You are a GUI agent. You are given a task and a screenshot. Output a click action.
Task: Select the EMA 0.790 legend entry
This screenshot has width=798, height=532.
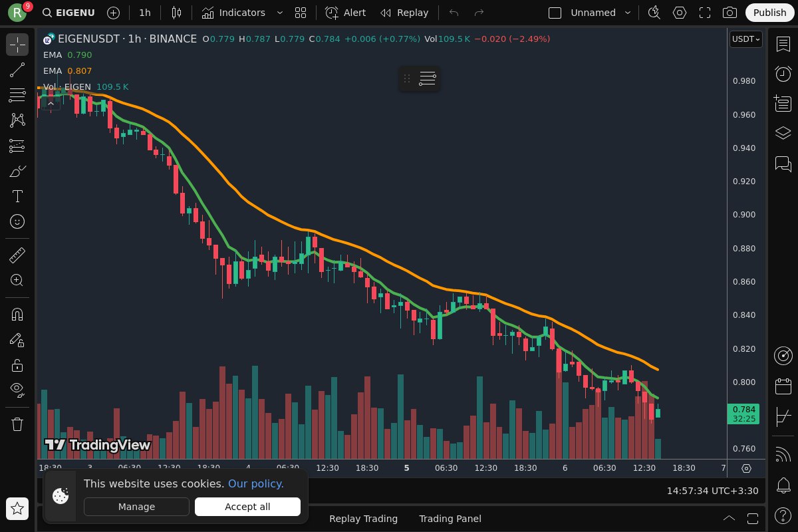click(68, 55)
